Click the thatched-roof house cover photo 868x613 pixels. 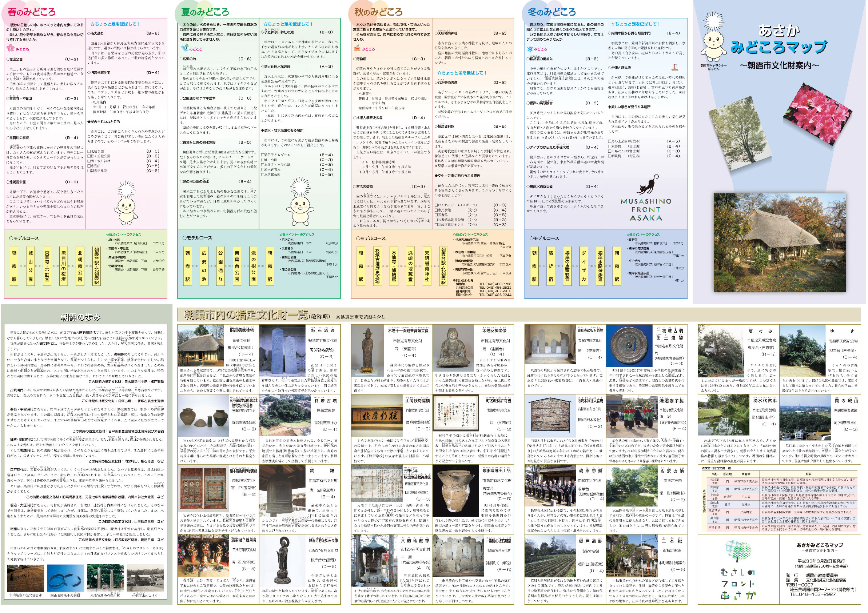click(779, 242)
